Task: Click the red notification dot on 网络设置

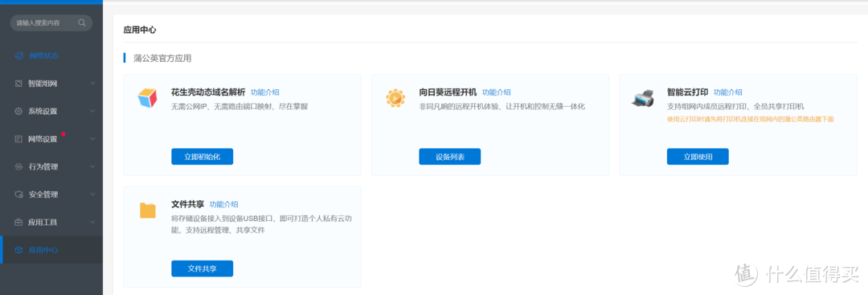Action: click(x=63, y=134)
